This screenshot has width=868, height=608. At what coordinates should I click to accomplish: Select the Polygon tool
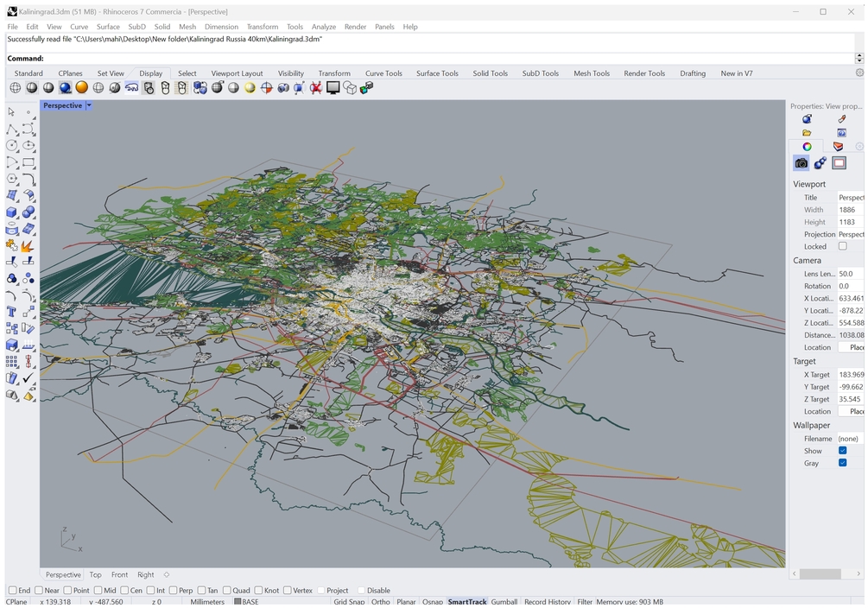[11, 179]
